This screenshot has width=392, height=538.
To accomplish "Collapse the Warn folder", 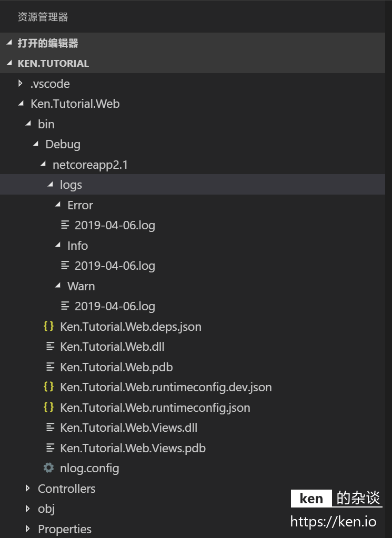I will pyautogui.click(x=58, y=286).
